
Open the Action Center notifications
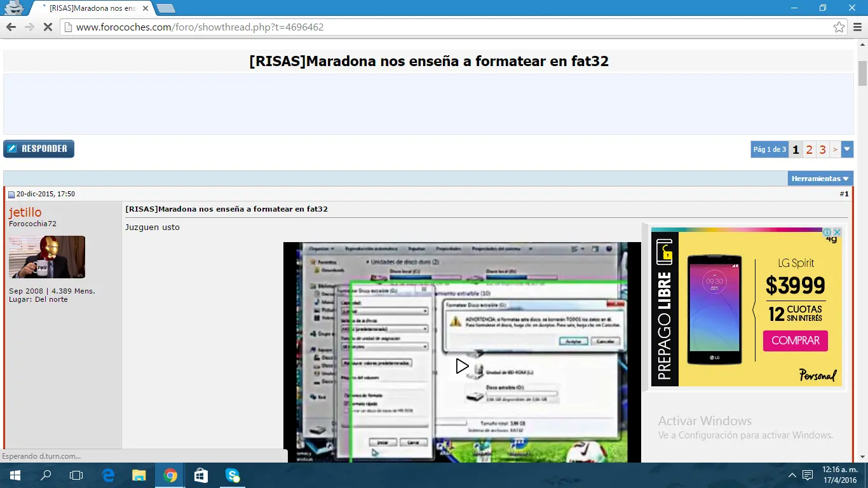point(808,475)
